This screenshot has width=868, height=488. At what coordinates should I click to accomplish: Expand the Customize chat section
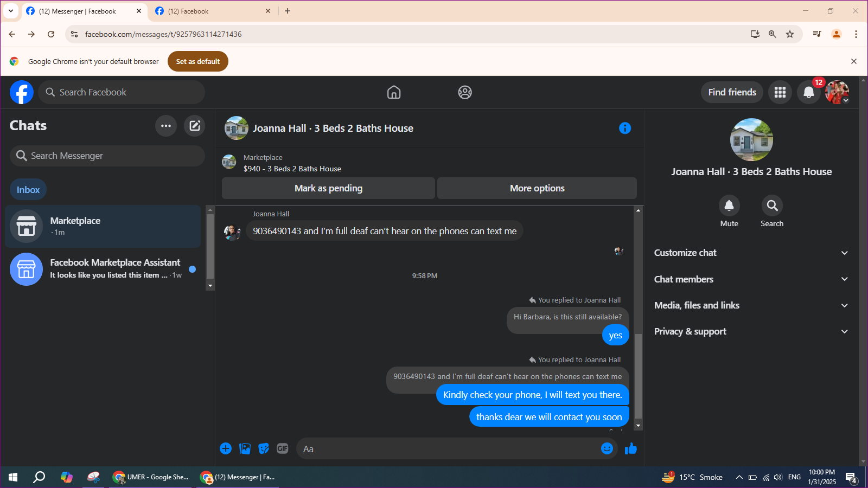point(751,253)
